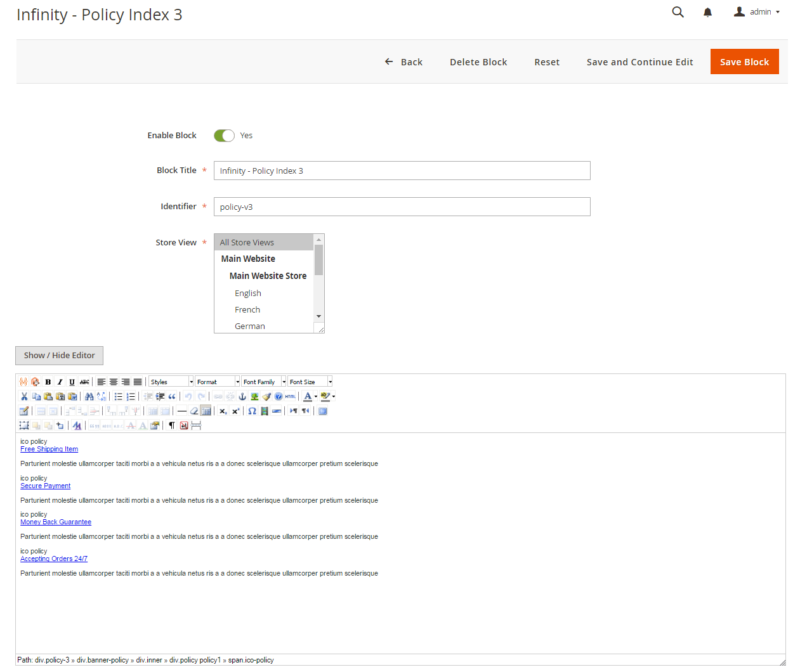Insert an anchor using the anchor icon
This screenshot has height=672, width=800.
coord(242,396)
